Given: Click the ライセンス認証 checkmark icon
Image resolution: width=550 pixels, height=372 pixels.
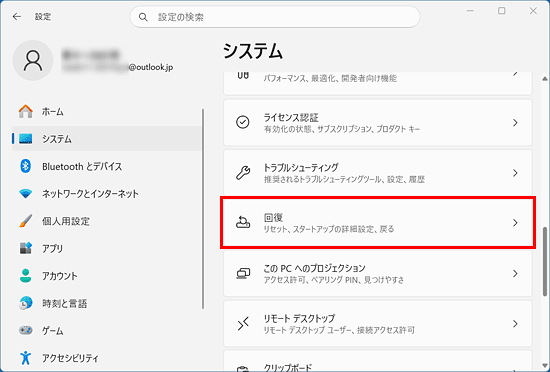Looking at the screenshot, I should click(x=243, y=122).
